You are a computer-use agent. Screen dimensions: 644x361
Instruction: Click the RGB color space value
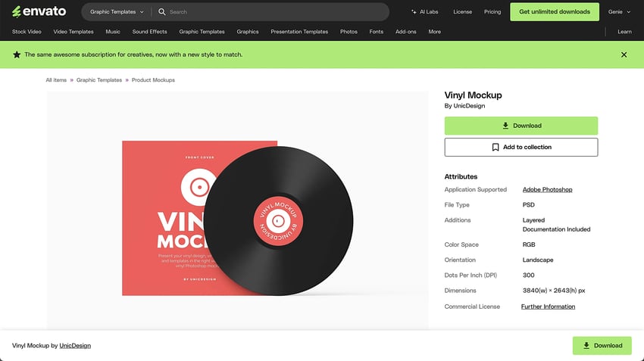click(529, 244)
